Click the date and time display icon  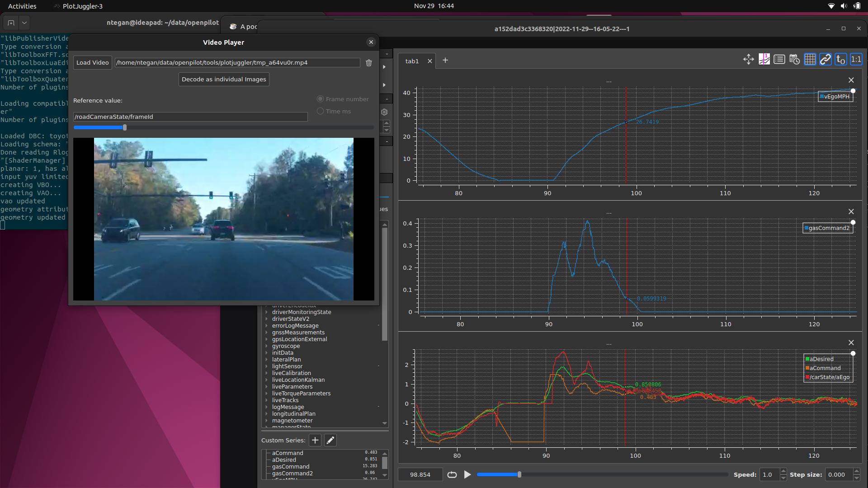coord(795,60)
